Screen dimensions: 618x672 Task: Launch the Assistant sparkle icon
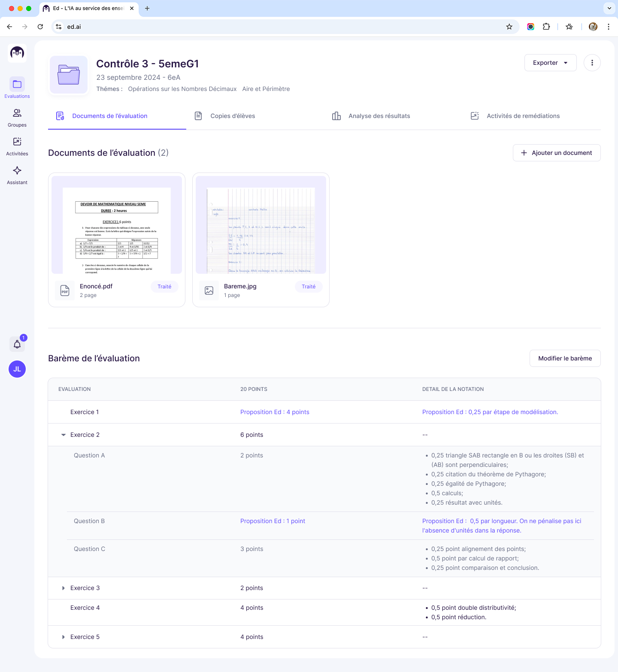17,171
